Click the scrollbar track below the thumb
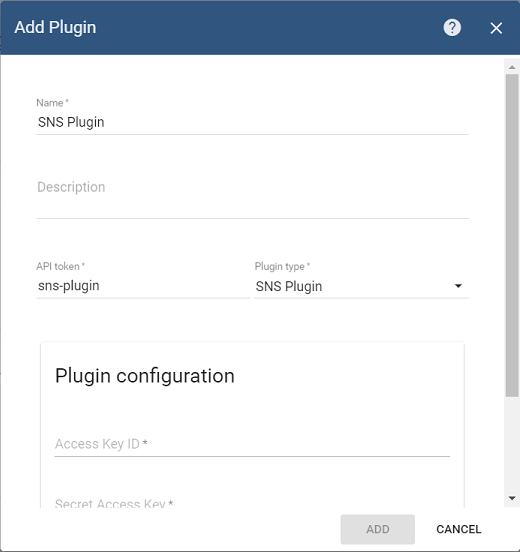 (512, 444)
